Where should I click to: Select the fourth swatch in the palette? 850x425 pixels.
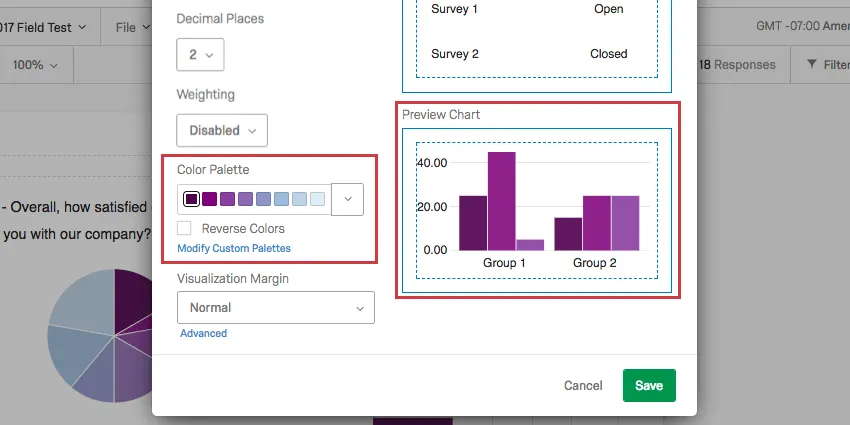pyautogui.click(x=245, y=199)
